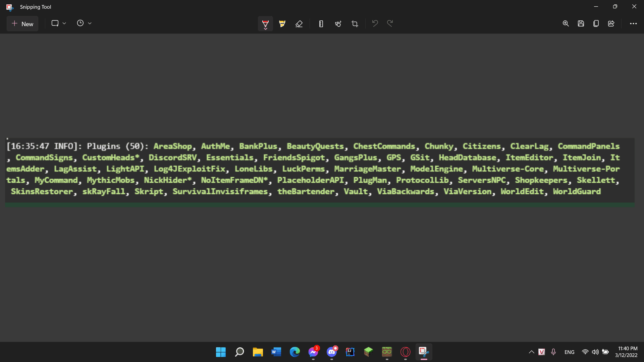Show hidden system tray icons
The height and width of the screenshot is (362, 644).
pos(531,352)
